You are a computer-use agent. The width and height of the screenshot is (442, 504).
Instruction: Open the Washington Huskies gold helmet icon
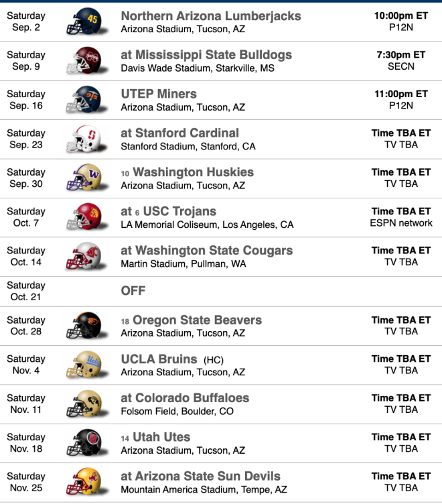(86, 178)
